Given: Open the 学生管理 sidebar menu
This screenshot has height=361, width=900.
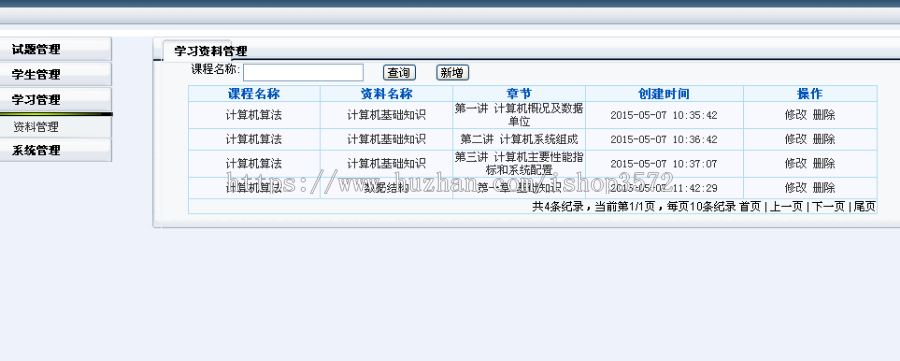Looking at the screenshot, I should coord(55,75).
